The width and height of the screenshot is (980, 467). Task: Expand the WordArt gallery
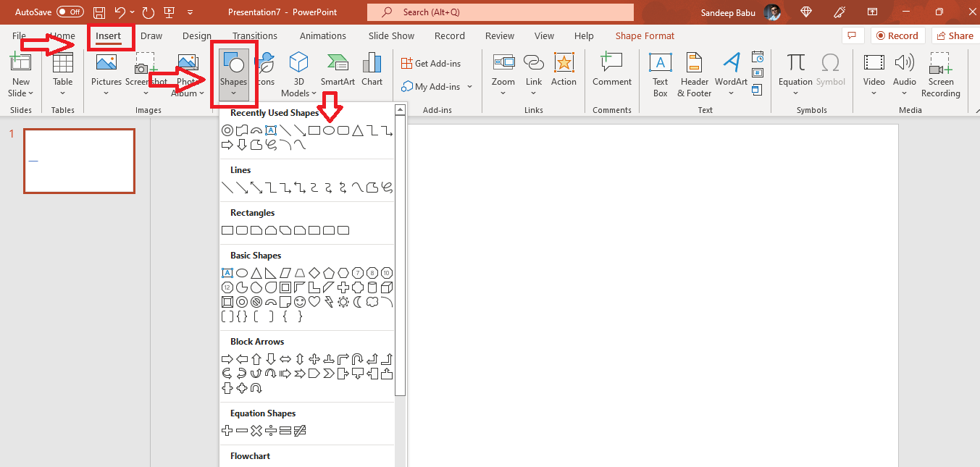(x=731, y=93)
